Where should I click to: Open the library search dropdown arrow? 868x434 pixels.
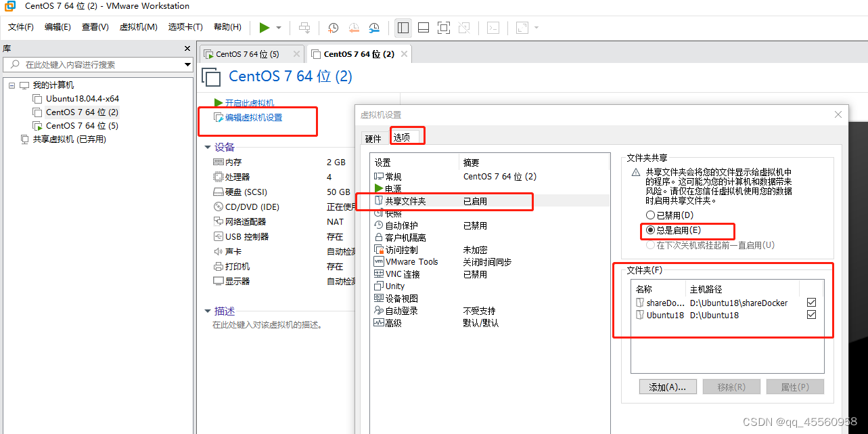coord(188,64)
